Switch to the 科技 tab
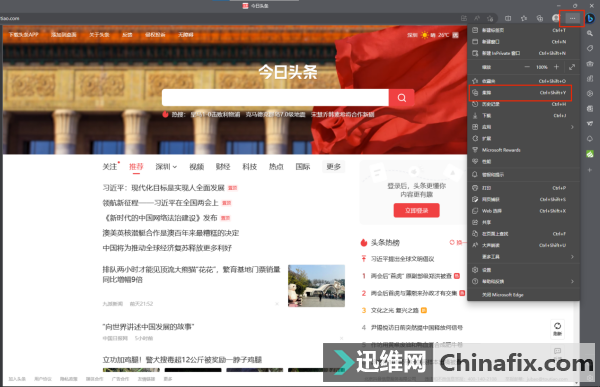 249,167
